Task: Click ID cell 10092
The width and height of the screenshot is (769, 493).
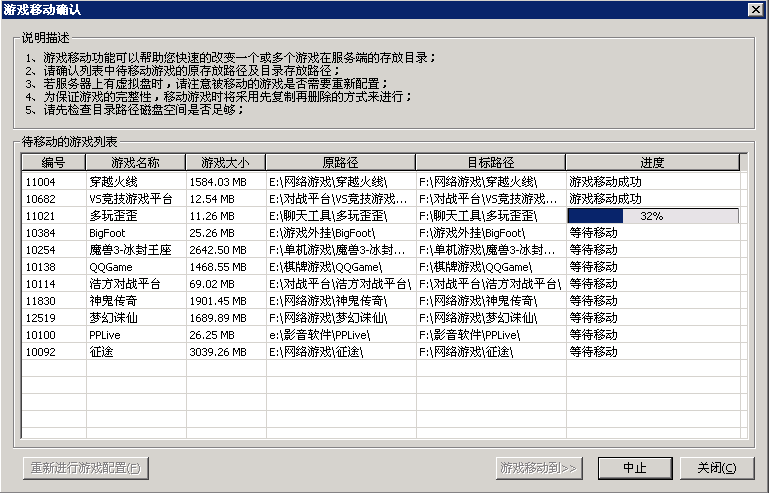Action: click(x=41, y=352)
